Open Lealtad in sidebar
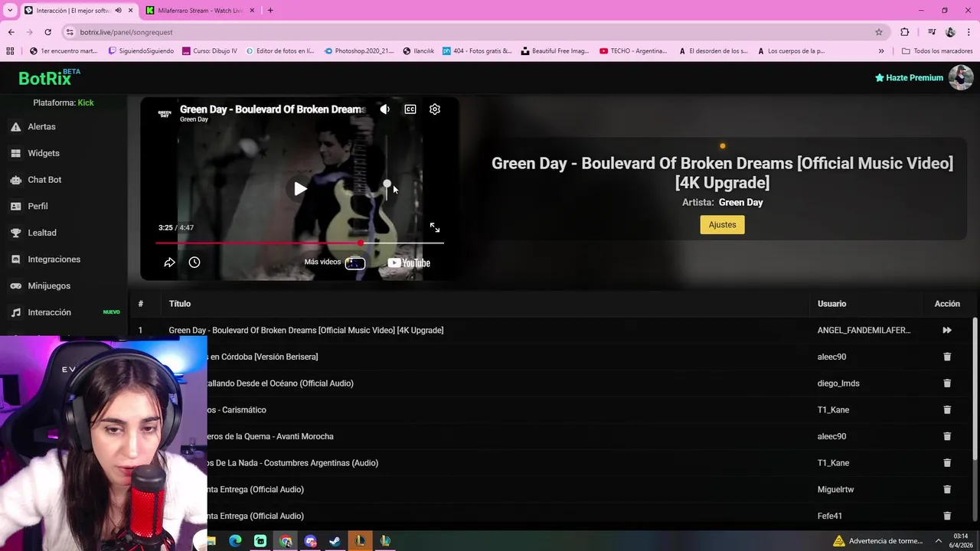Viewport: 980px width, 551px height. click(42, 233)
